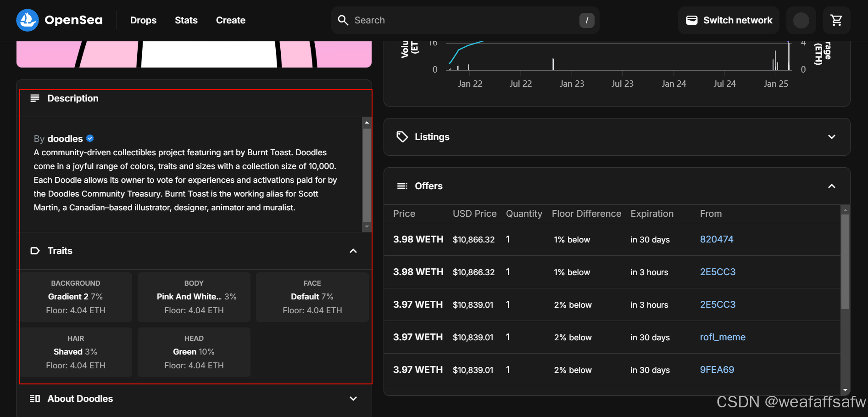Select the Body Pink And White trait card

pyautogui.click(x=194, y=297)
